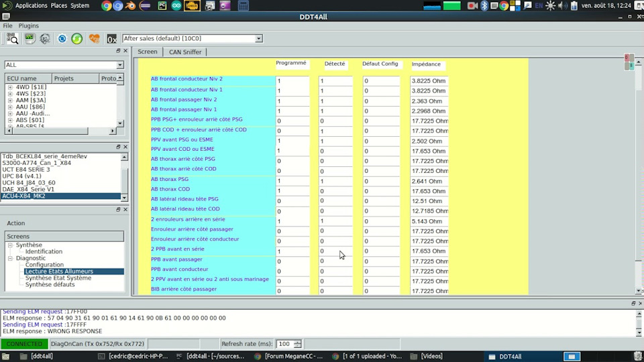Collapse the Diagnostic tree node

(x=10, y=258)
